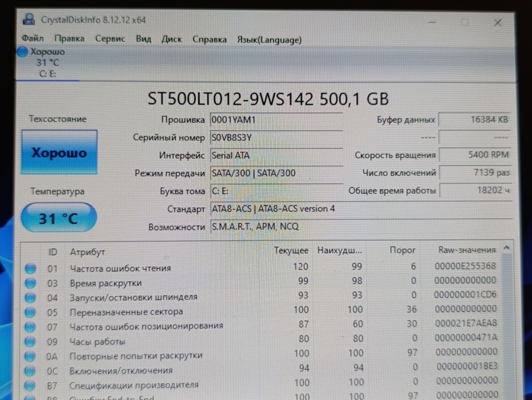Image resolution: width=532 pixels, height=400 pixels.
Task: Select the Время раскрутки attribute text
Action: 105,283
